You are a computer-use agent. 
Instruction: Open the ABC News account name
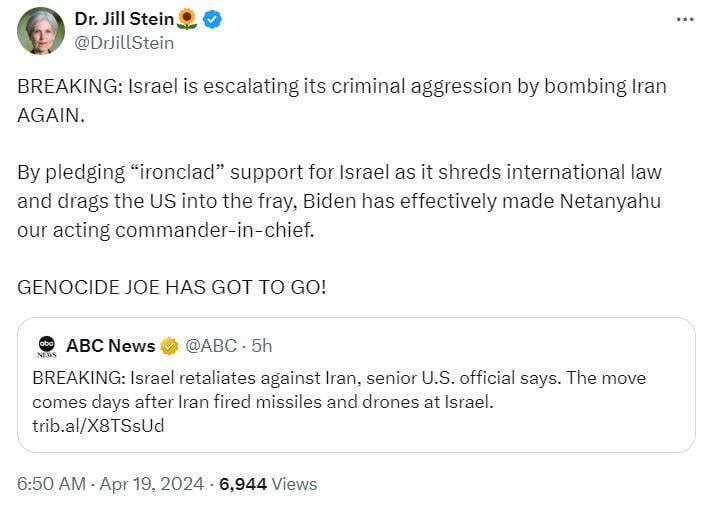[x=110, y=346]
